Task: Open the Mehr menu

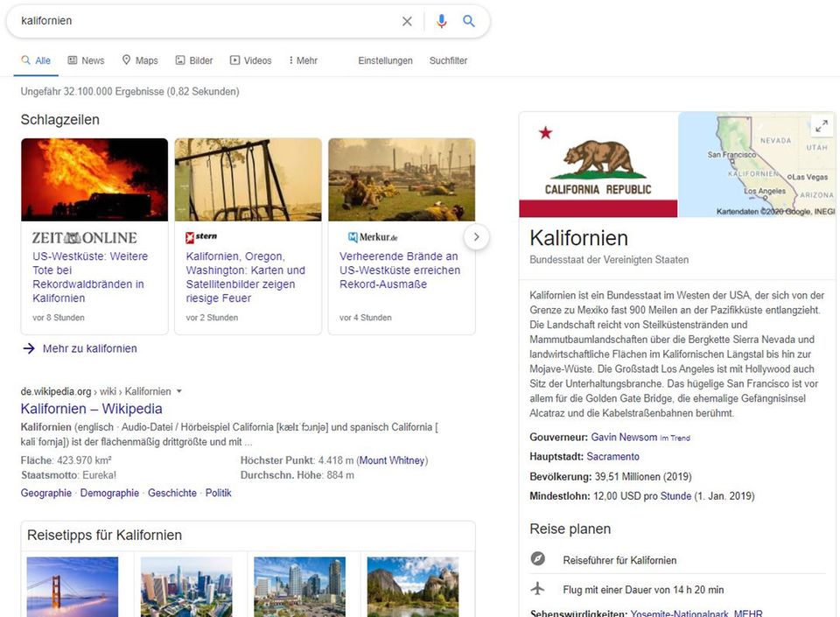Action: coord(303,60)
